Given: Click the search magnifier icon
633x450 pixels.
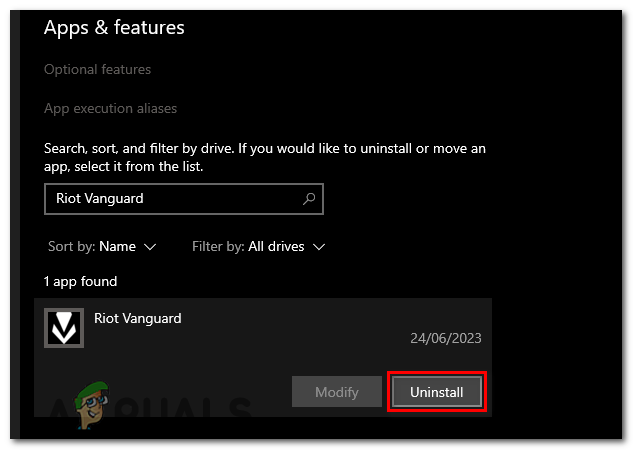Looking at the screenshot, I should click(309, 199).
